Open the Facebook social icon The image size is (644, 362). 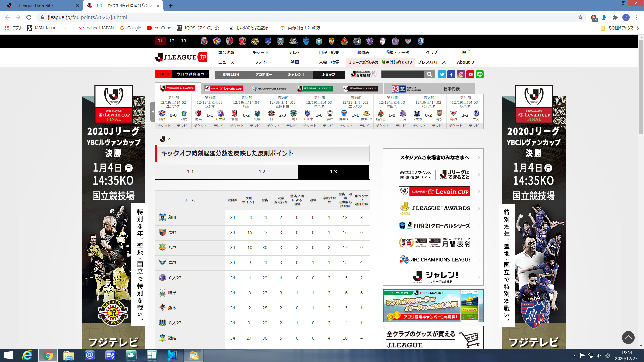(x=451, y=74)
